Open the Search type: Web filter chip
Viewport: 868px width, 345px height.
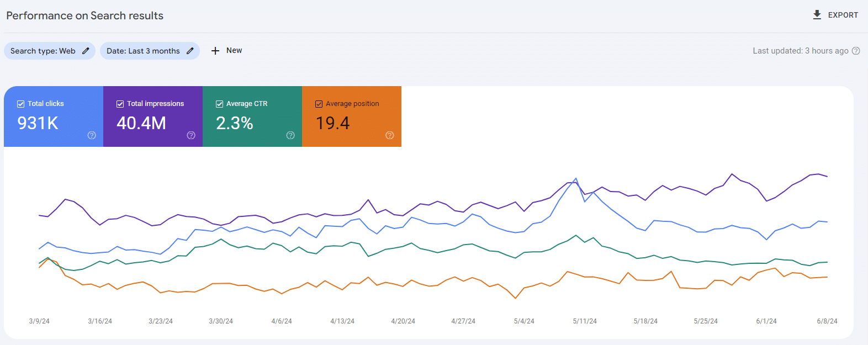point(50,51)
